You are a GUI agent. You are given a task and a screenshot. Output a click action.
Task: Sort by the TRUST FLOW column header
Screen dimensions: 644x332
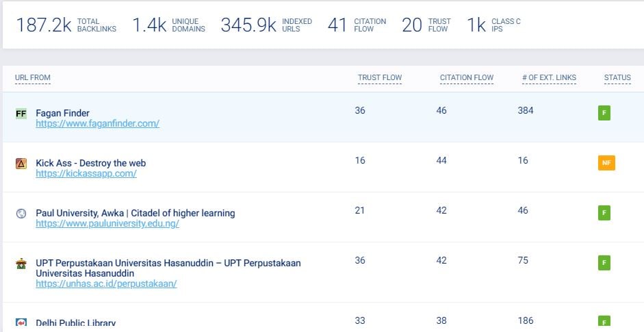(379, 78)
